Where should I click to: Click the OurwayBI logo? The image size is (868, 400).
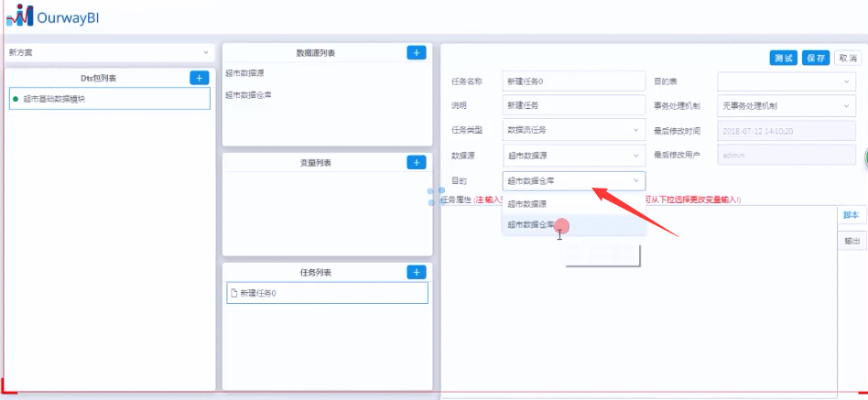pyautogui.click(x=52, y=16)
